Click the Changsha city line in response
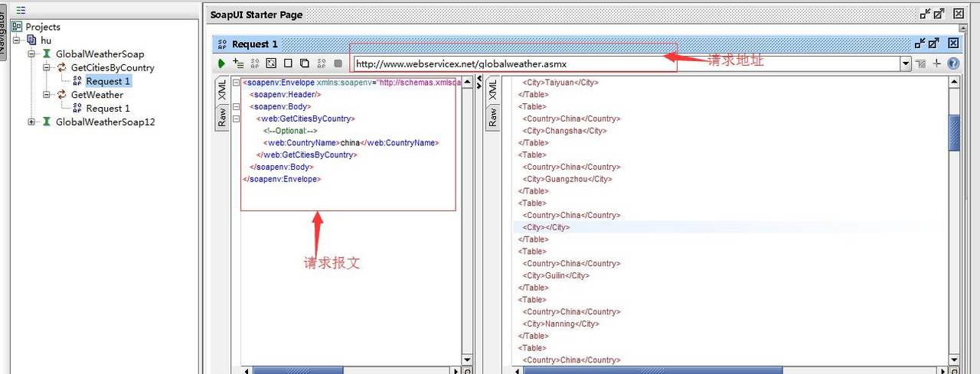Viewport: 980px width, 374px height. click(x=564, y=131)
